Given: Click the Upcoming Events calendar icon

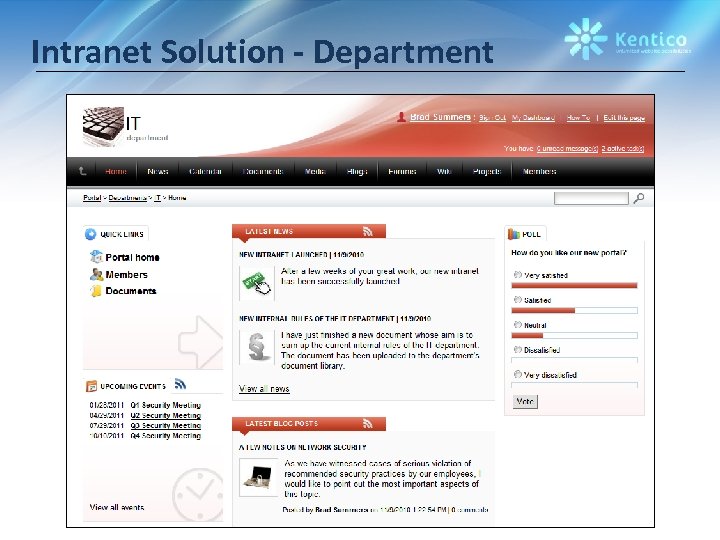Looking at the screenshot, I should (x=91, y=386).
